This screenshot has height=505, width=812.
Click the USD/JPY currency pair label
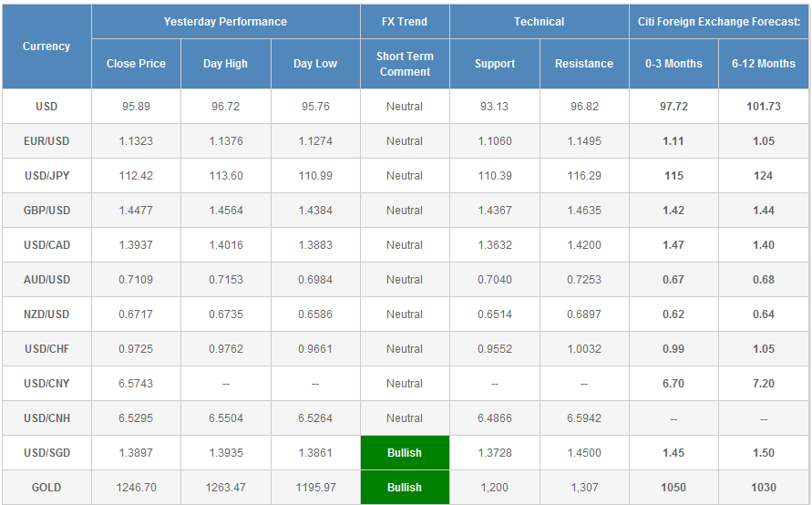(46, 176)
